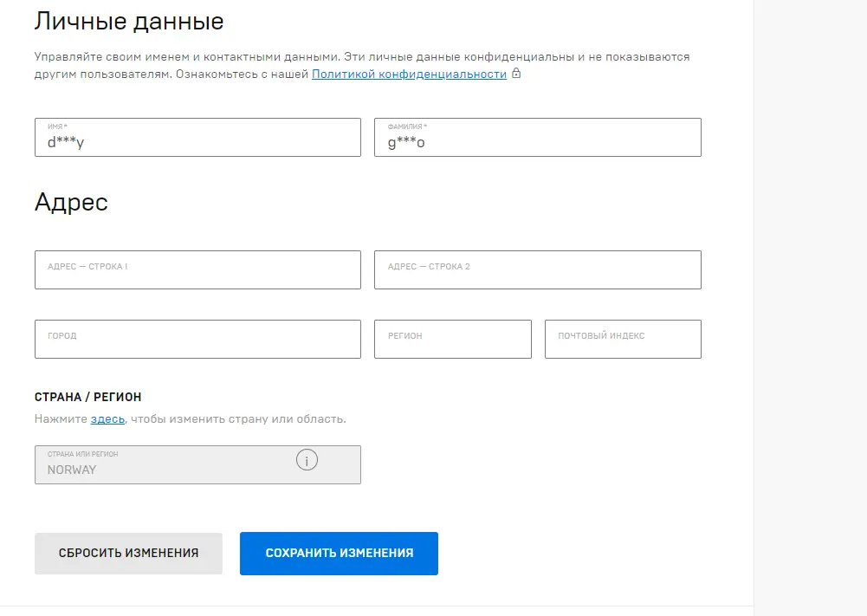Click the 'здесь' link to change country
The width and height of the screenshot is (867, 616).
coord(107,419)
